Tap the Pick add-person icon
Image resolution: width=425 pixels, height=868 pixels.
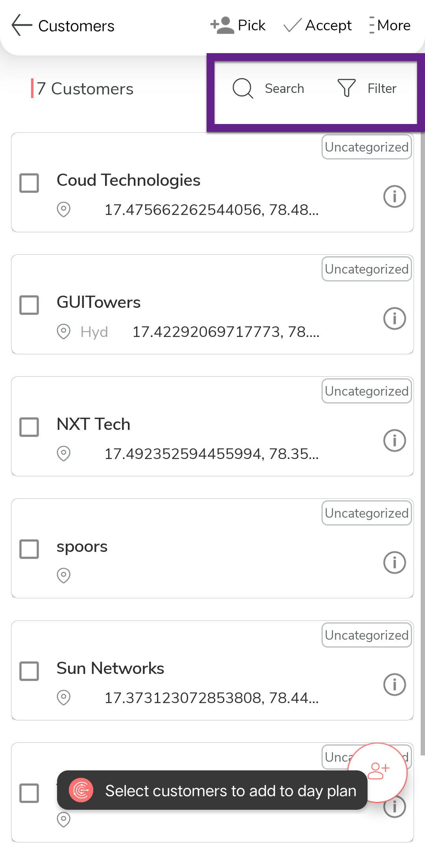(222, 26)
